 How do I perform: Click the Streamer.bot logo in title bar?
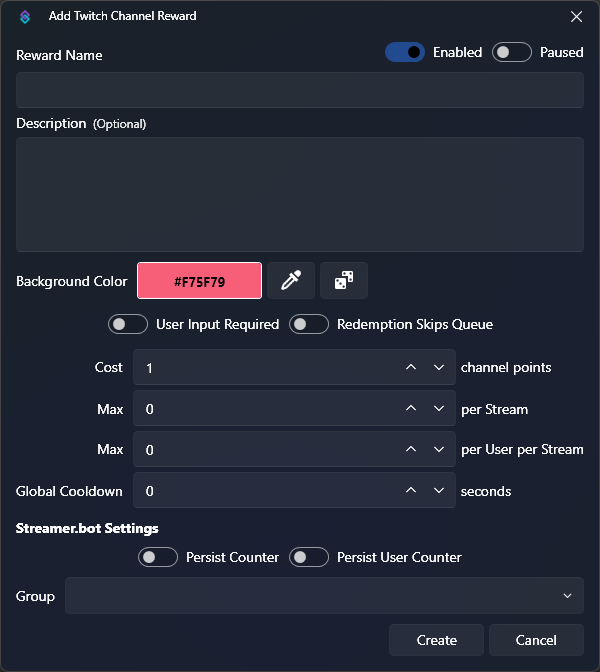click(25, 16)
